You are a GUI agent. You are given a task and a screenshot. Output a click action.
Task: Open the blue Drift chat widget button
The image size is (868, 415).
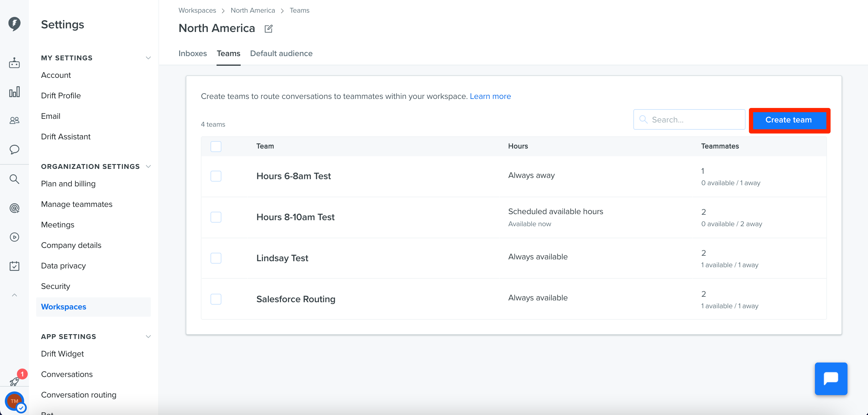(831, 379)
